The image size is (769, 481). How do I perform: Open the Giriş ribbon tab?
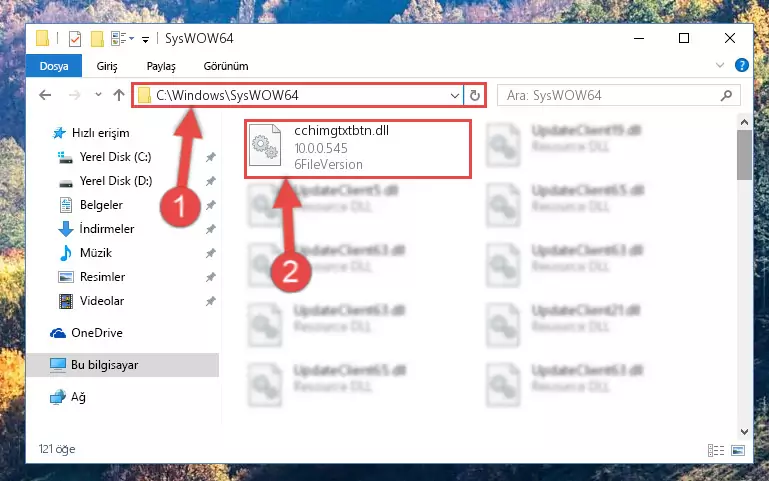(x=107, y=66)
